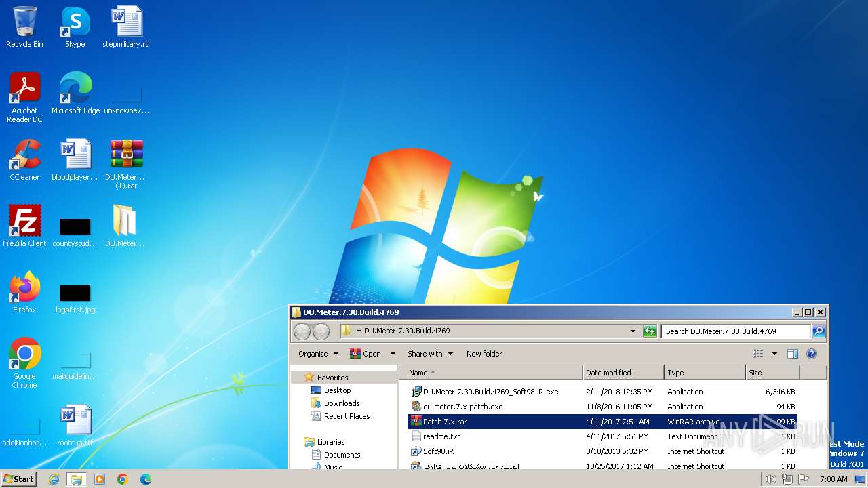This screenshot has width=868, height=488.
Task: Open FileZilla Client shortcut
Action: [x=24, y=226]
